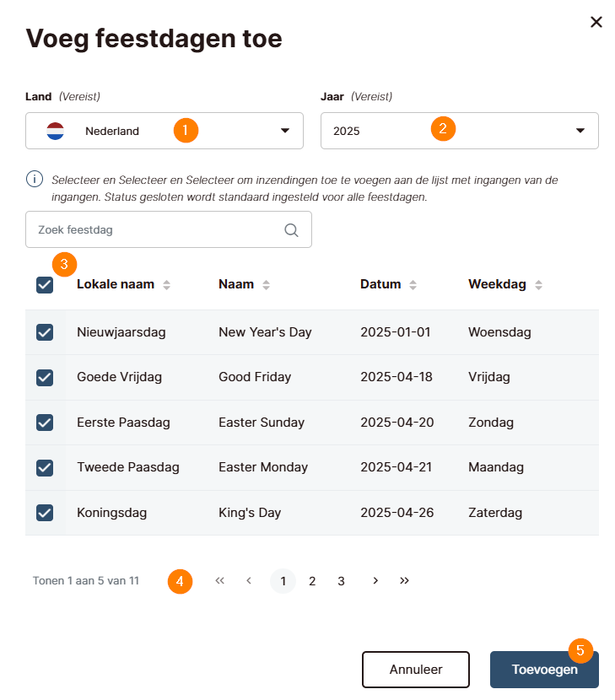615x700 pixels.
Task: Open page 2 of holidays
Action: 312,581
